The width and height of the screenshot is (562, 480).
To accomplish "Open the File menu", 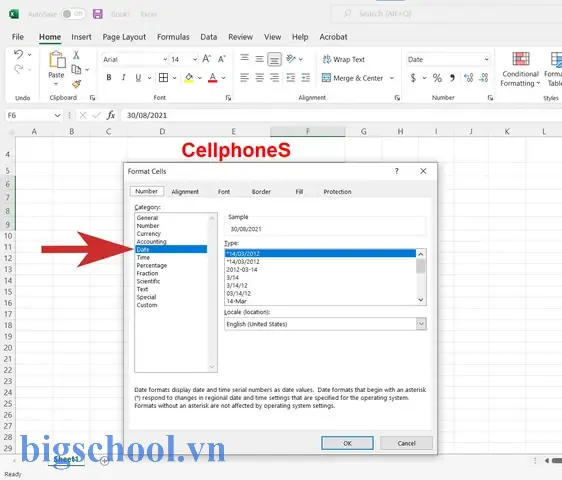I will 18,37.
